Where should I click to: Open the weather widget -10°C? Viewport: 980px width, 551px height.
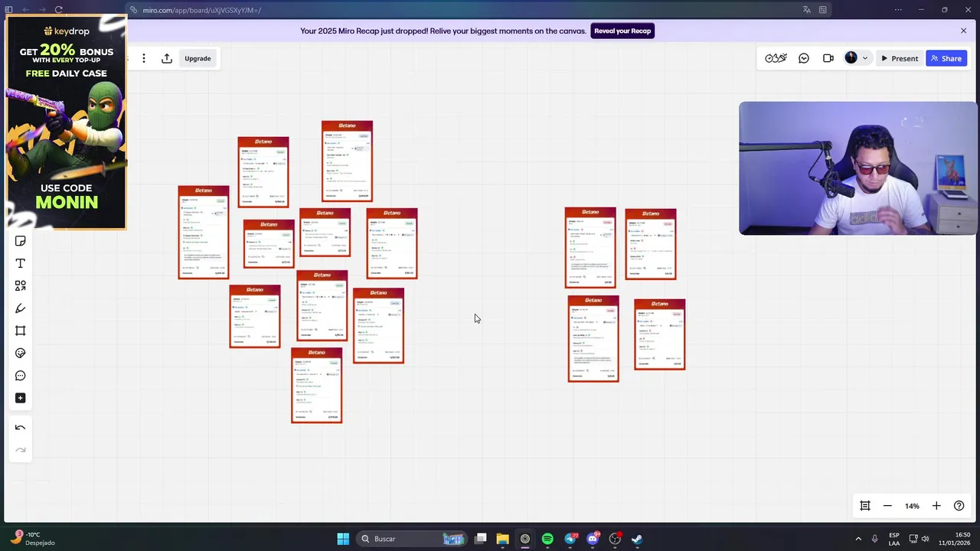(x=32, y=539)
